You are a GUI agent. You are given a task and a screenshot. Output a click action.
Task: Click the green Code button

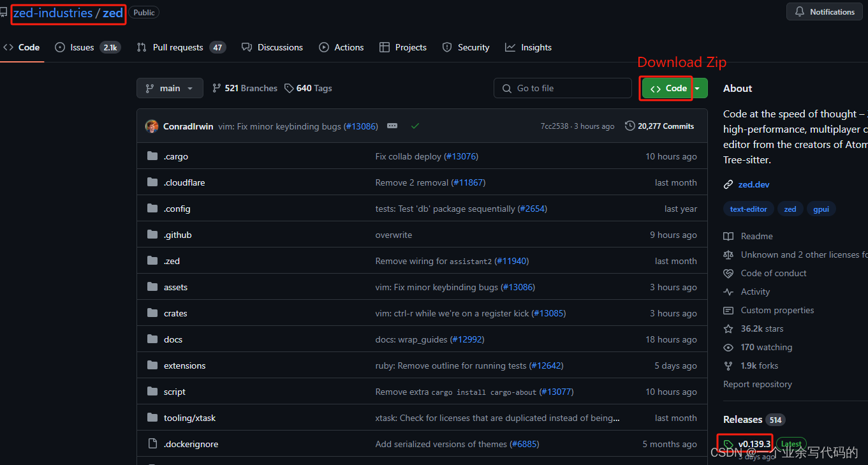tap(667, 88)
